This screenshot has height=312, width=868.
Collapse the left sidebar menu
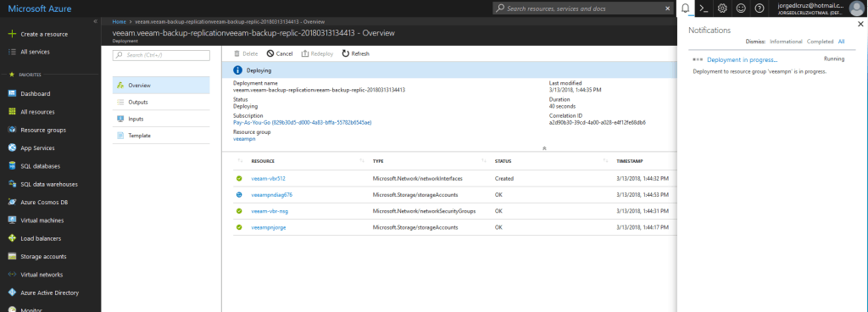[95, 21]
